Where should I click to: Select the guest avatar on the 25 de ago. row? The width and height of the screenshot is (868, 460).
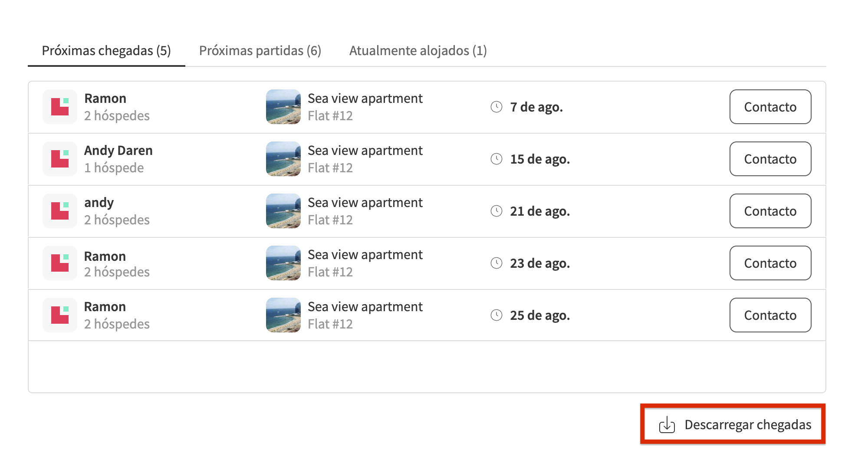[x=59, y=315]
